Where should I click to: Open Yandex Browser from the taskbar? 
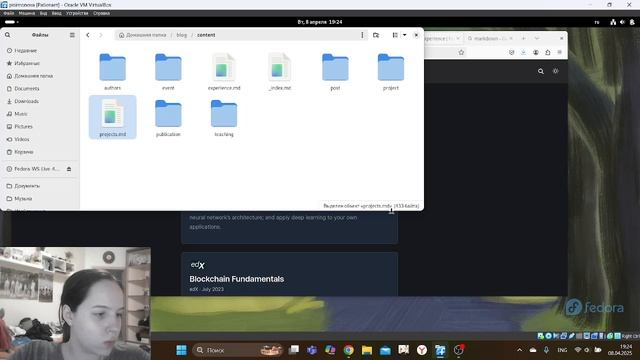(422, 350)
